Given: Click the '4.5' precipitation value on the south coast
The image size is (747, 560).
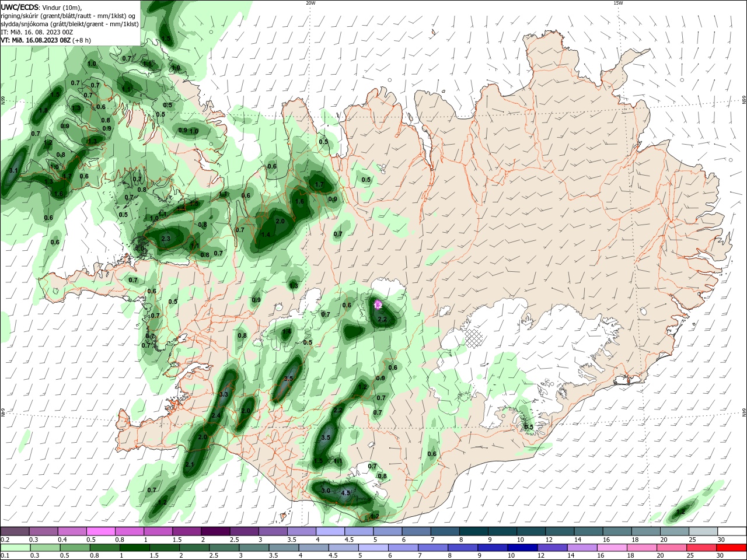Looking at the screenshot, I should click(x=345, y=493).
